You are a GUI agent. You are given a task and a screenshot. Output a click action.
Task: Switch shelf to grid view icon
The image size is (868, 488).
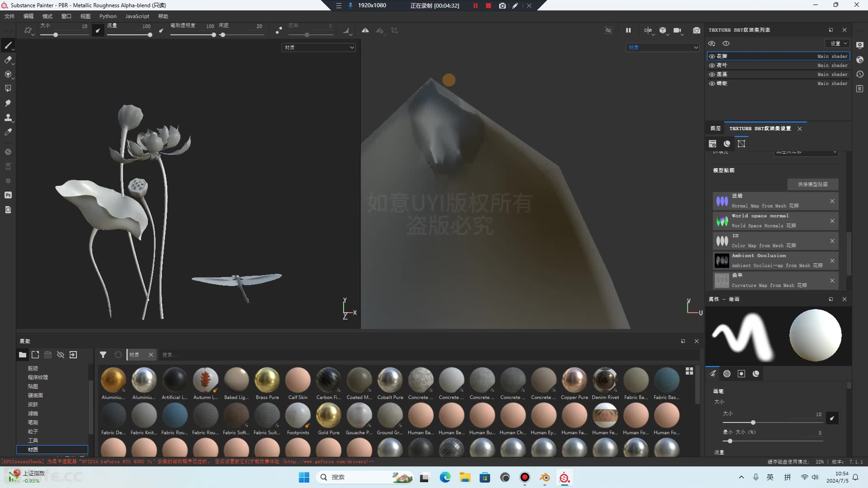tap(689, 371)
